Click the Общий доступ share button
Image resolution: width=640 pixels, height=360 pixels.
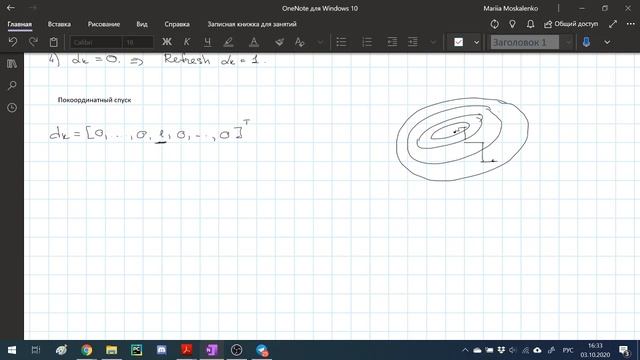(571, 24)
